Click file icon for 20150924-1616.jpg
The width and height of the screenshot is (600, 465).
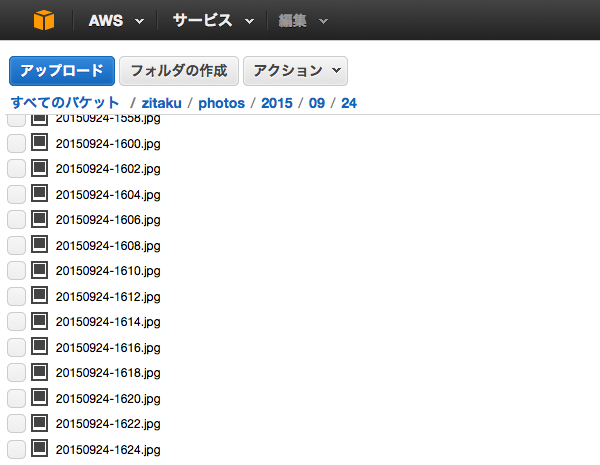coord(39,346)
